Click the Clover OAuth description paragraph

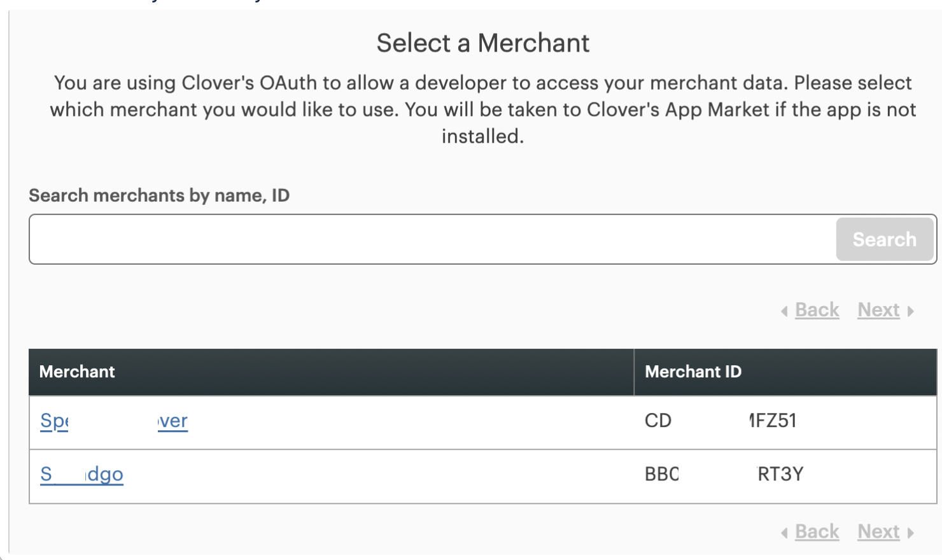point(482,96)
